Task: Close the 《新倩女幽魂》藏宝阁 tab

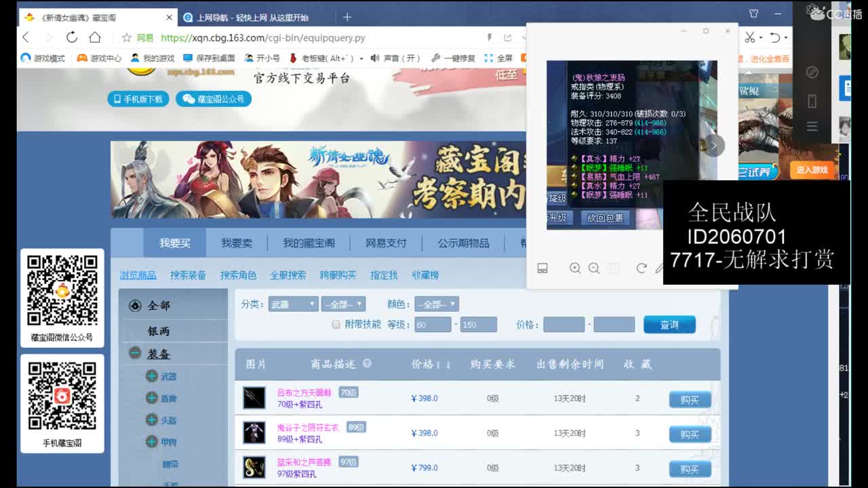Action: (x=169, y=18)
